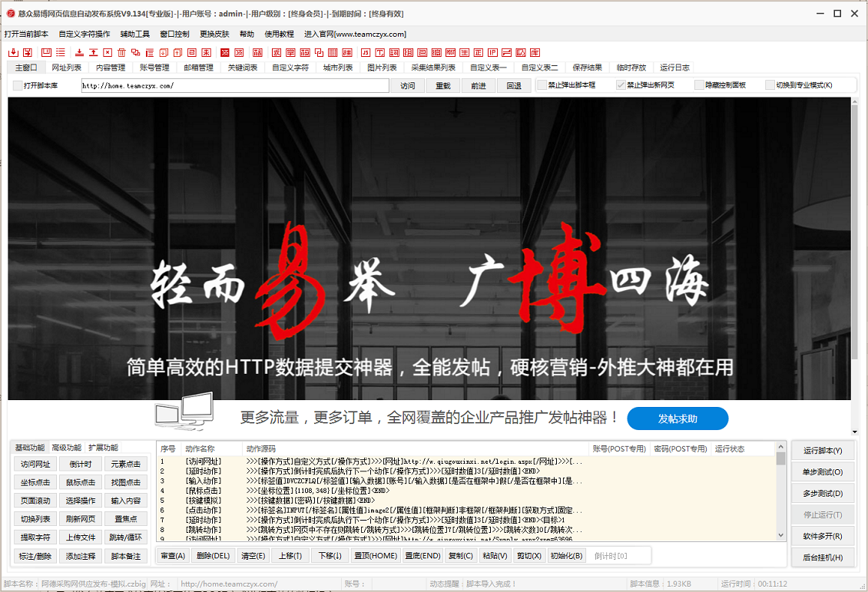
Task: Click the panel-window icon beside list icon
Action: pos(46,52)
